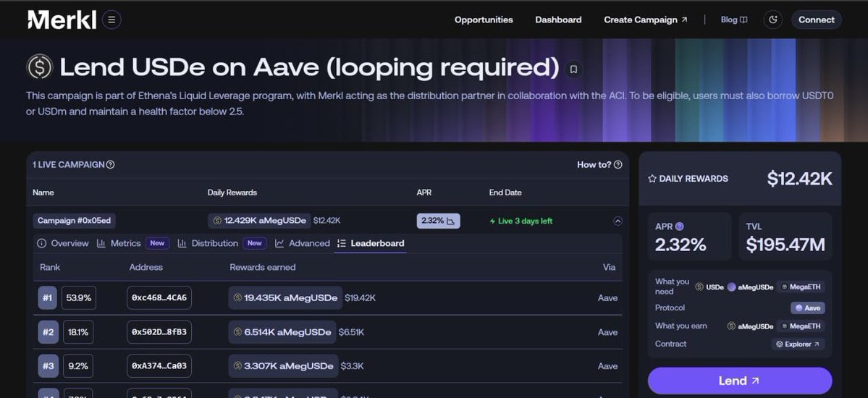This screenshot has width=868, height=398.
Task: Click the #3 rank badge
Action: click(x=48, y=366)
